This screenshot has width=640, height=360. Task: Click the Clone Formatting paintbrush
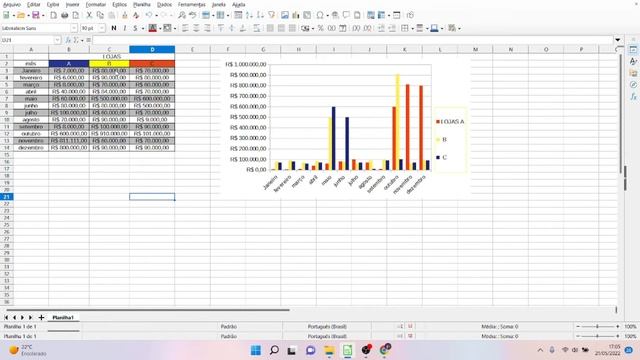coord(125,15)
